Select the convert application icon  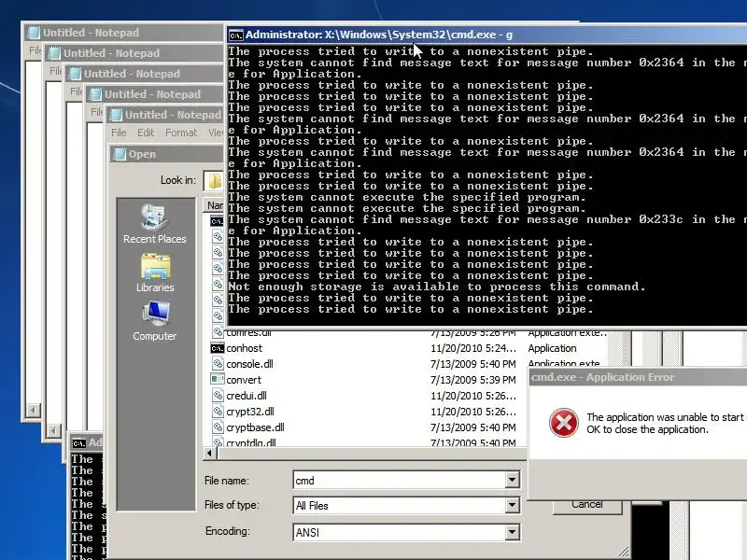click(x=218, y=380)
